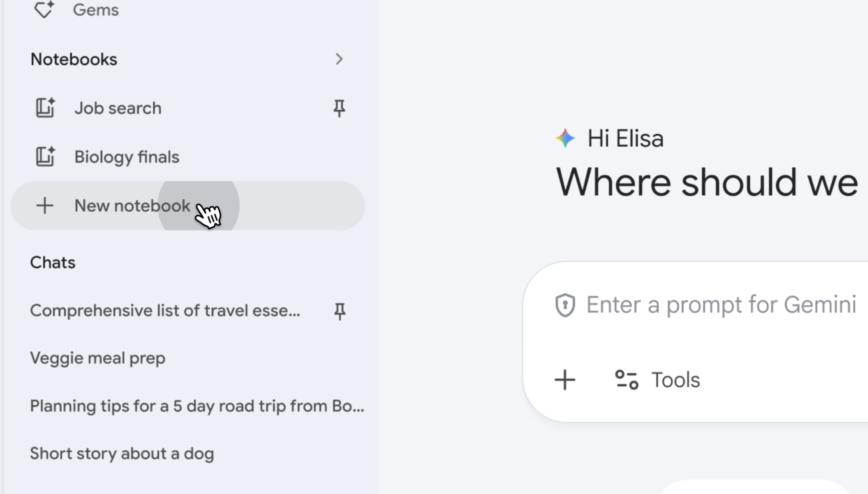Click the Job search notebook icon
Viewport: 868px width, 494px height.
click(x=45, y=108)
